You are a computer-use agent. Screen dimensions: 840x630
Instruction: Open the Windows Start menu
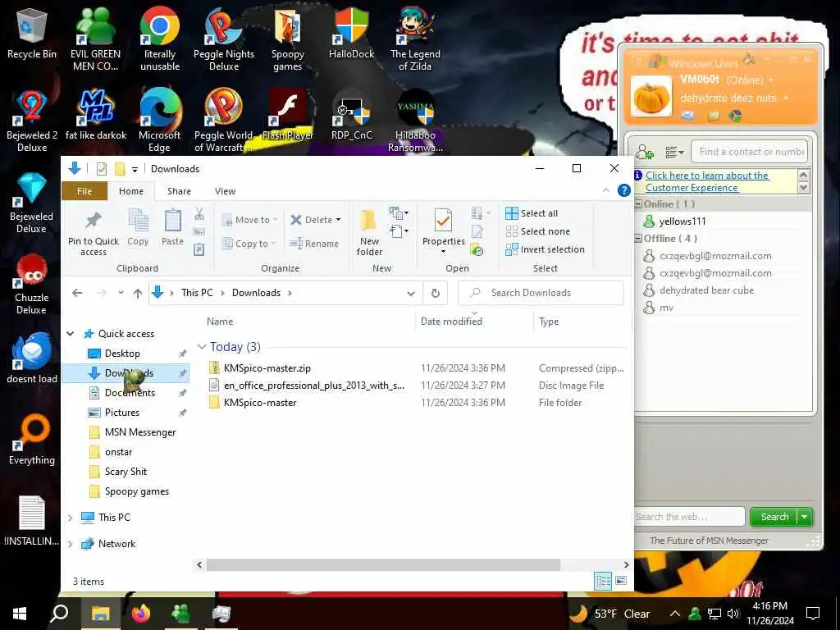(20, 614)
